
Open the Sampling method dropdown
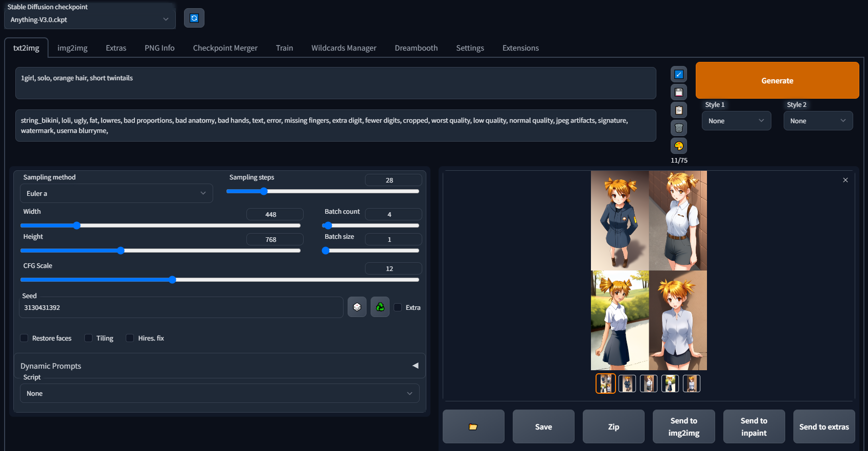[116, 193]
